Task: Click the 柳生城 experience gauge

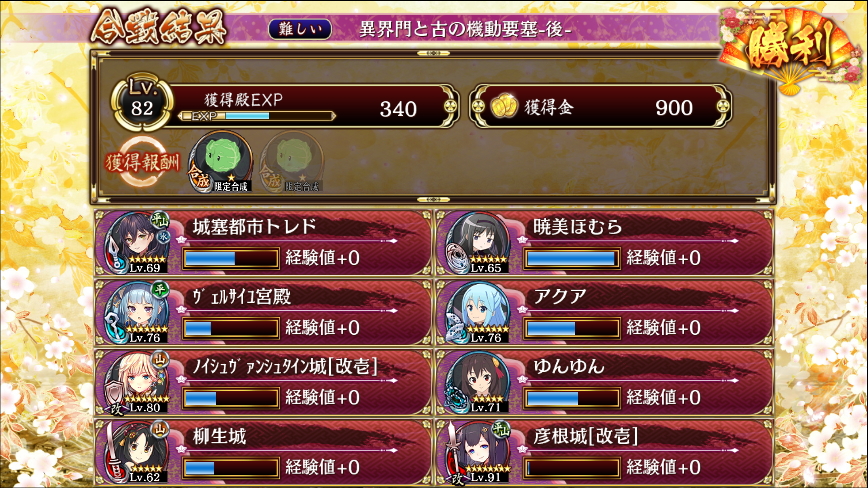Action: point(231,468)
